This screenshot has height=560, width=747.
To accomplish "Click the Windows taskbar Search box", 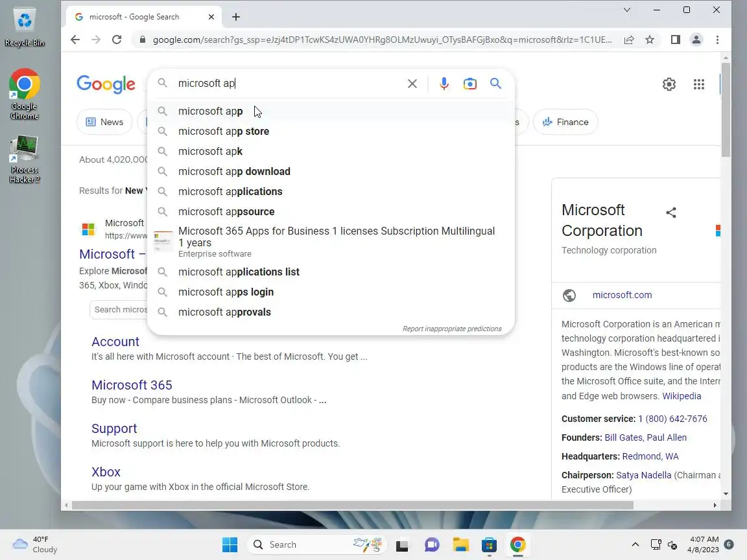I will (x=316, y=544).
